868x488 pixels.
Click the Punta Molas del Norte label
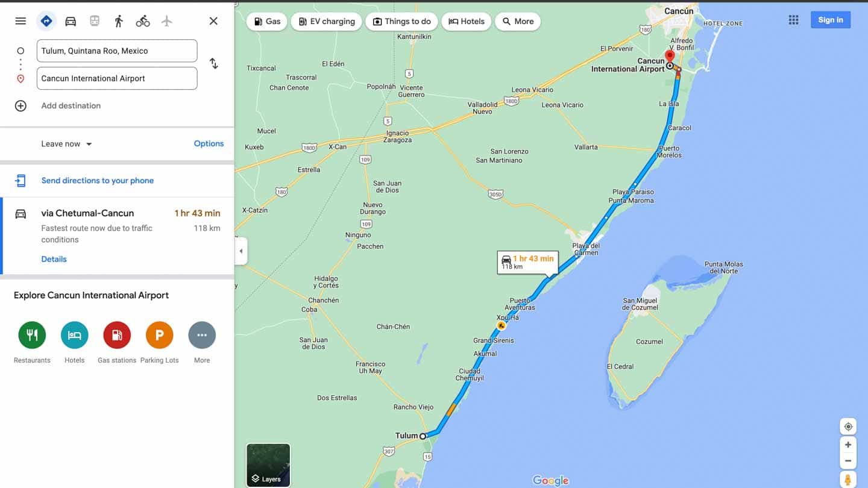pyautogui.click(x=724, y=267)
